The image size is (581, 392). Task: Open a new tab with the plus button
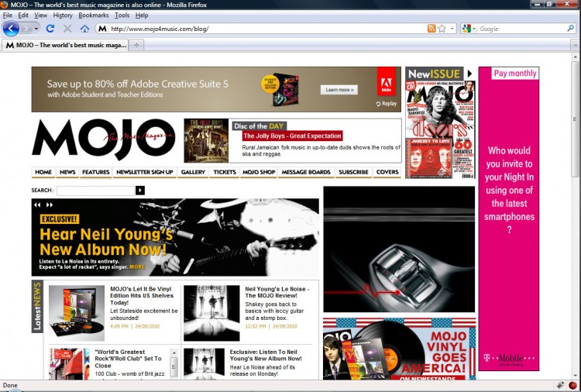point(136,45)
